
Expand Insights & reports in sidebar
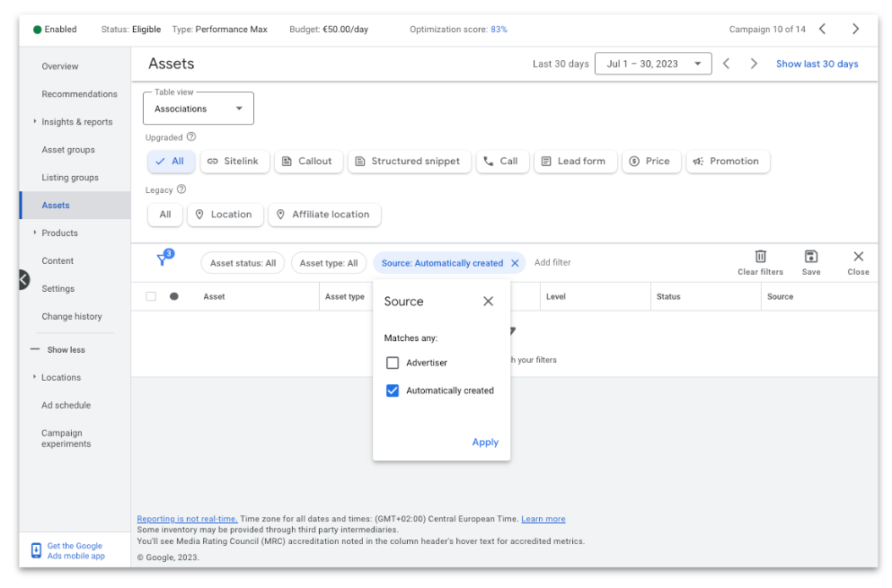coord(76,122)
